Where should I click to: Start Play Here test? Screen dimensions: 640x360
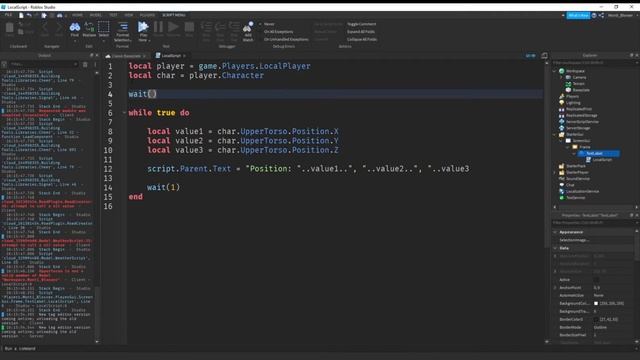pos(143,27)
